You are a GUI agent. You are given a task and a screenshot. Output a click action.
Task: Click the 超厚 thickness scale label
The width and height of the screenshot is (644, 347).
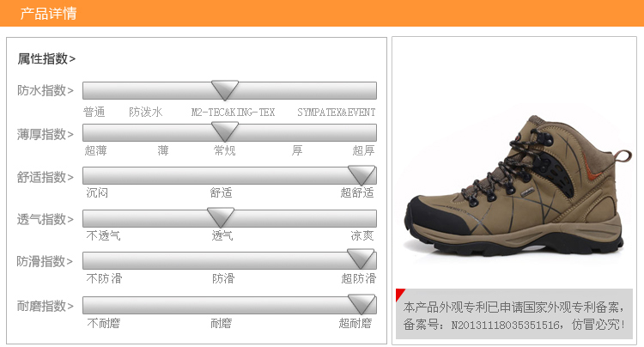363,150
